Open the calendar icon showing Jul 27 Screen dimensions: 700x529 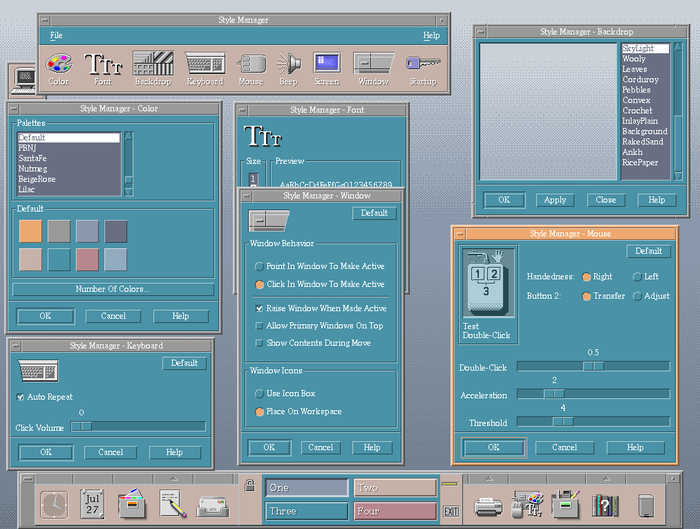pos(93,503)
